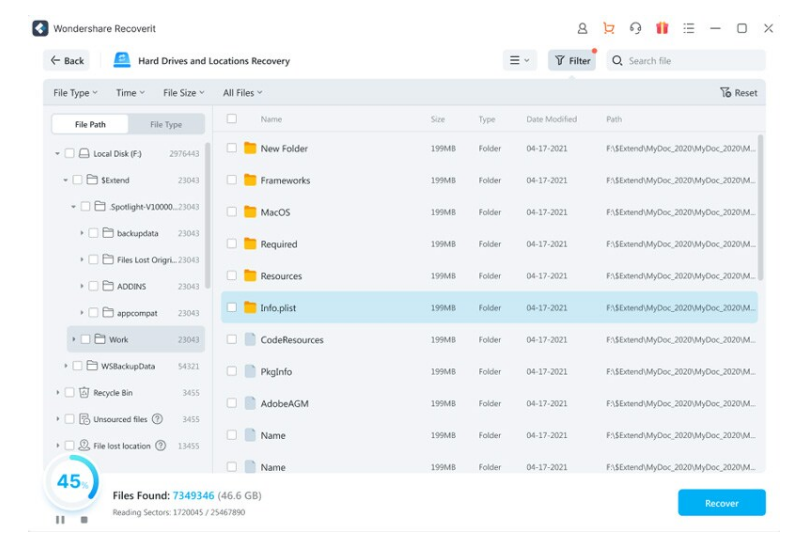This screenshot has height=555, width=806.
Task: Switch to the File Type tab
Action: (x=166, y=125)
